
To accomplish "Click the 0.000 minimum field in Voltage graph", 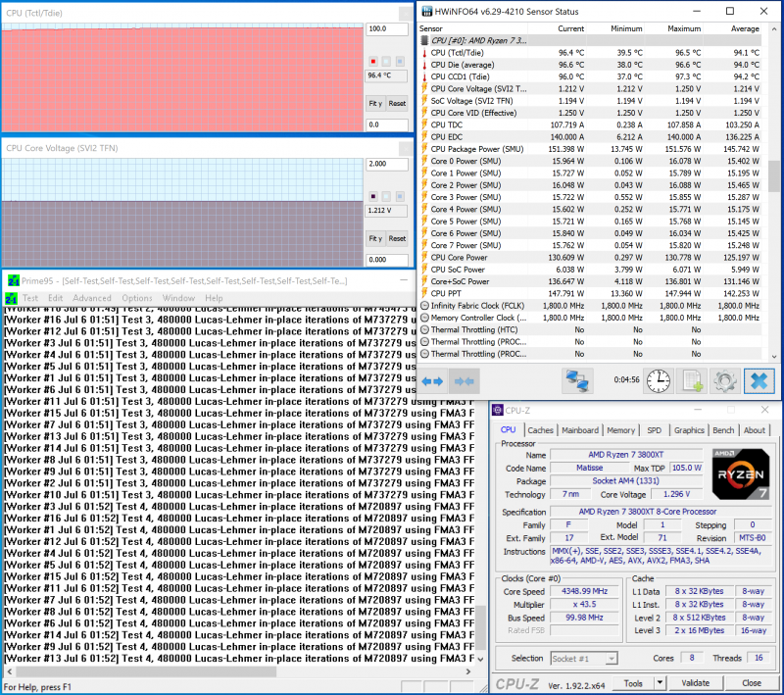I will pos(387,260).
